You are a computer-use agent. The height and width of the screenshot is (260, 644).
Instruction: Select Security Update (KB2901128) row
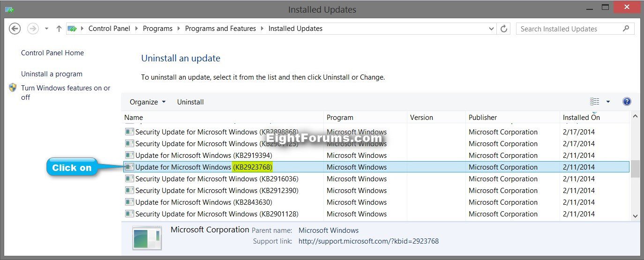[x=376, y=214]
